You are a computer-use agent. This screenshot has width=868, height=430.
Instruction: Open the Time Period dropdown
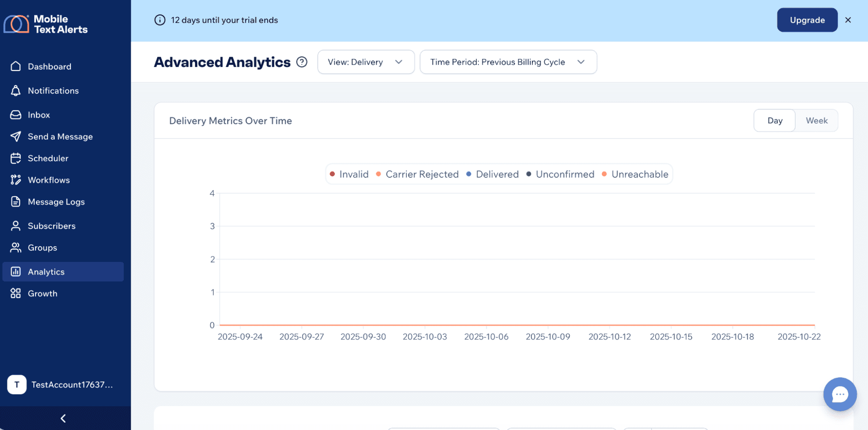[x=508, y=62]
